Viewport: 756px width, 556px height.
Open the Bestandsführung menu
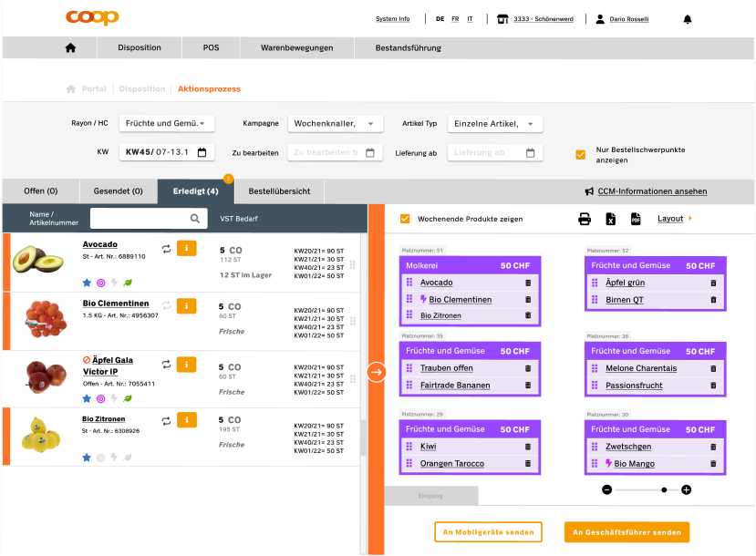(409, 47)
